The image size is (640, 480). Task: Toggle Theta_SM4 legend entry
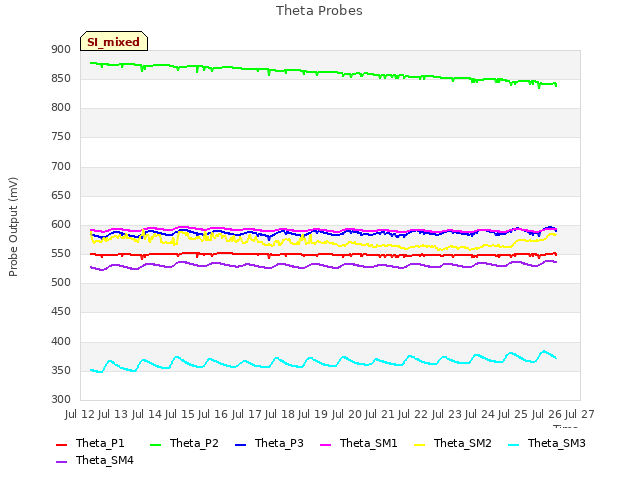click(95, 460)
